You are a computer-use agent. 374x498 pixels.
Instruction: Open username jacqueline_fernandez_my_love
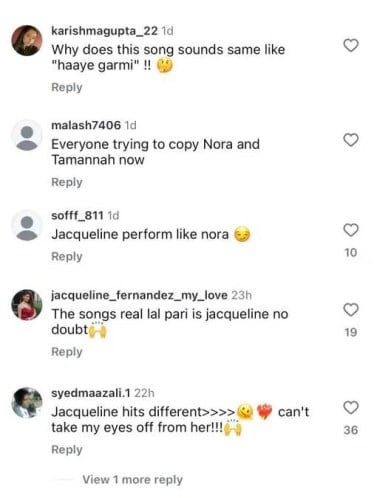point(139,295)
